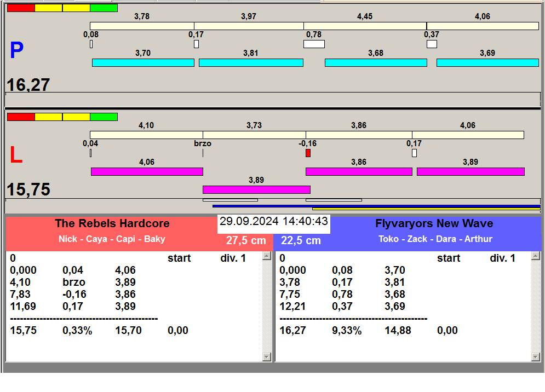
Task: Select the cyan 3,70 run bar
Action: pos(143,63)
